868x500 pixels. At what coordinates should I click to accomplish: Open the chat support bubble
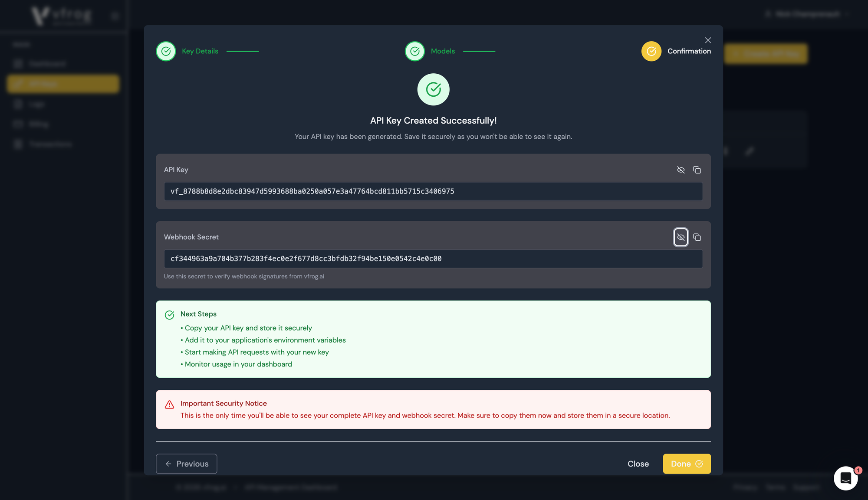coord(845,478)
